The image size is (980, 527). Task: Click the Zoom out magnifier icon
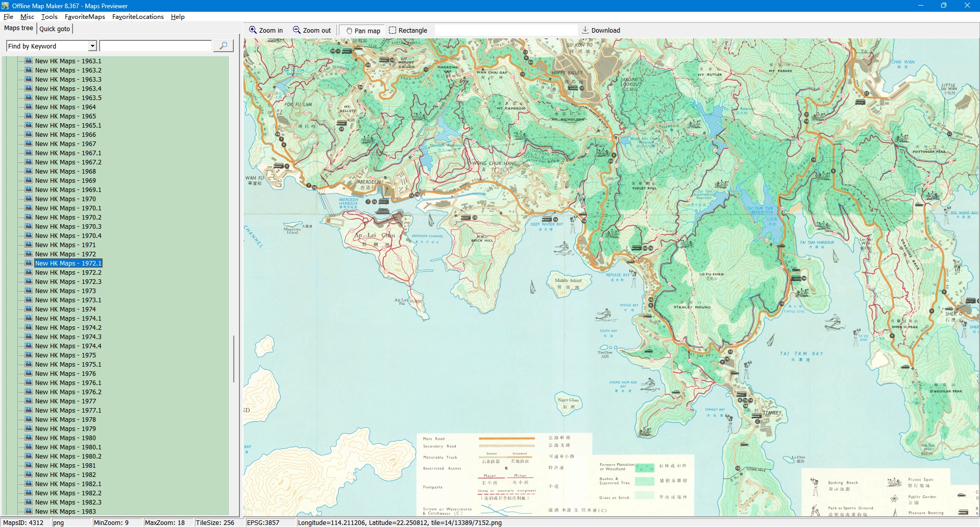[x=297, y=30]
